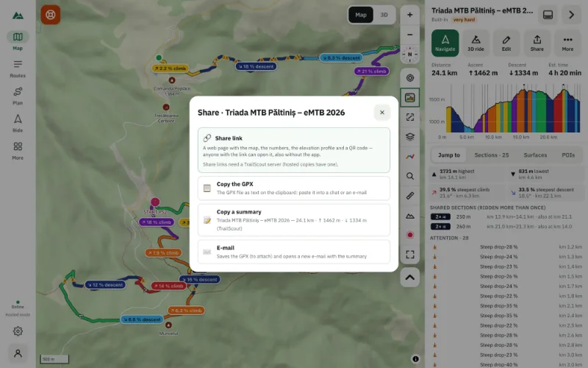Choose Copy the GPX option

point(293,188)
